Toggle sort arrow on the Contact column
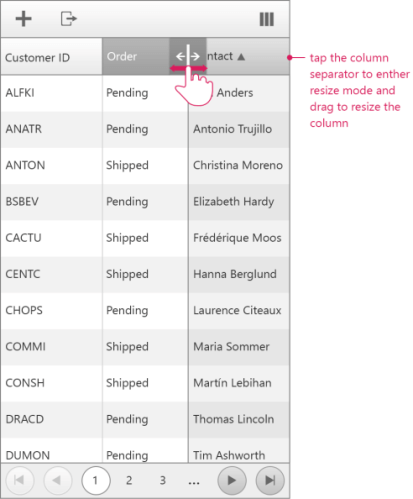This screenshot has width=413, height=499. click(241, 57)
